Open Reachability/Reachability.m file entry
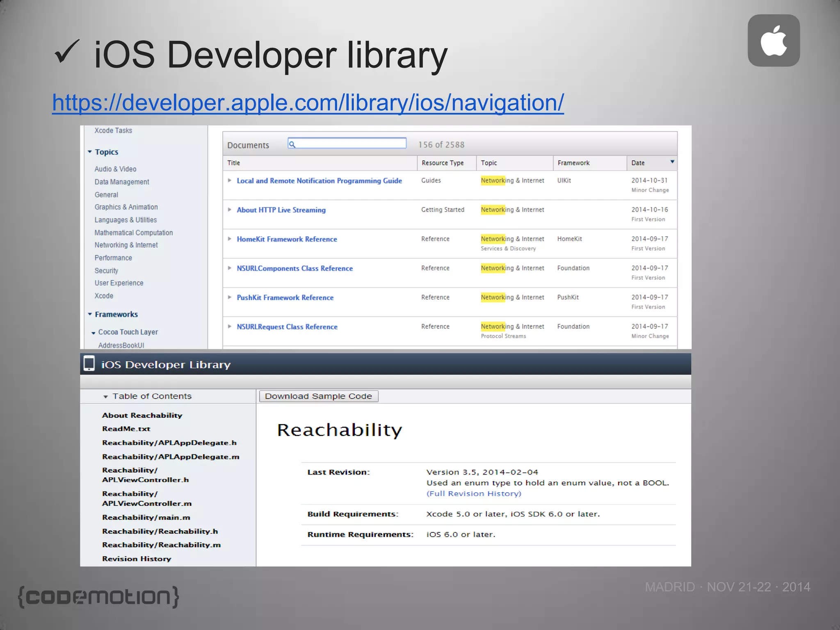 pyautogui.click(x=161, y=545)
